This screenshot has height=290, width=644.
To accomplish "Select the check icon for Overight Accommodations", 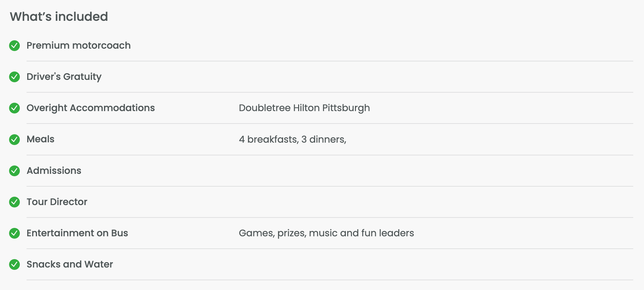I will 14,108.
